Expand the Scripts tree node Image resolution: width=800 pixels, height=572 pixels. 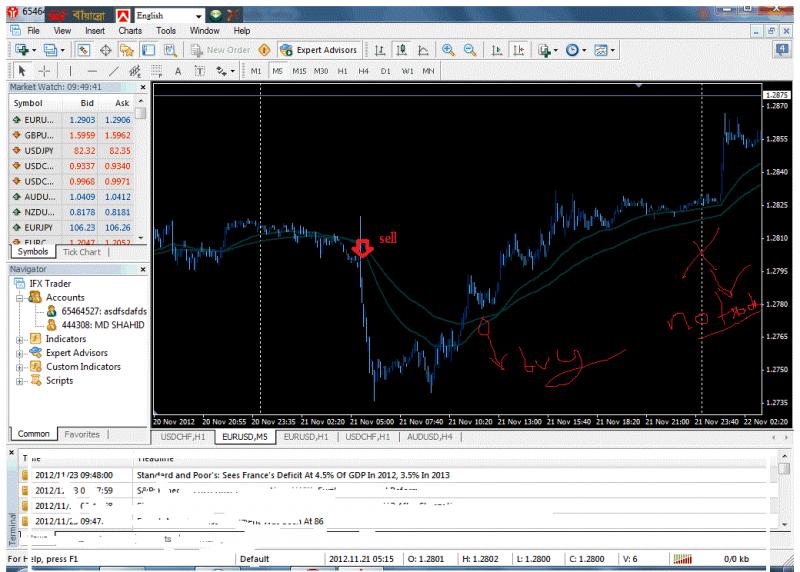point(19,381)
